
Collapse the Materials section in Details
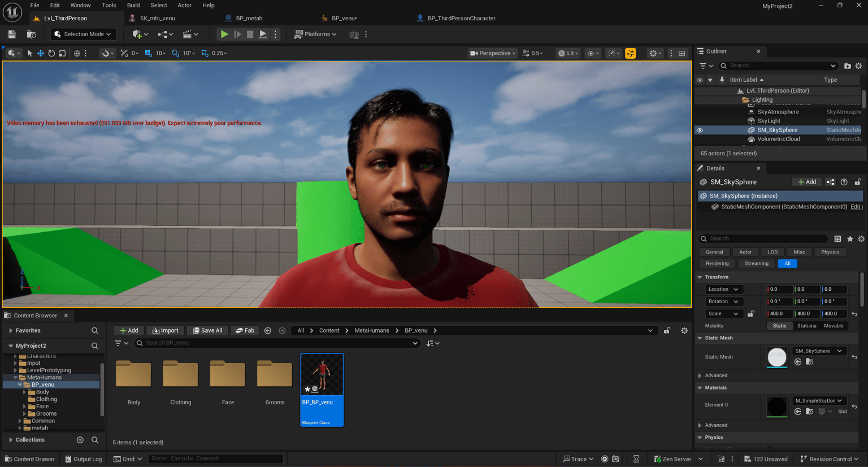click(x=700, y=388)
